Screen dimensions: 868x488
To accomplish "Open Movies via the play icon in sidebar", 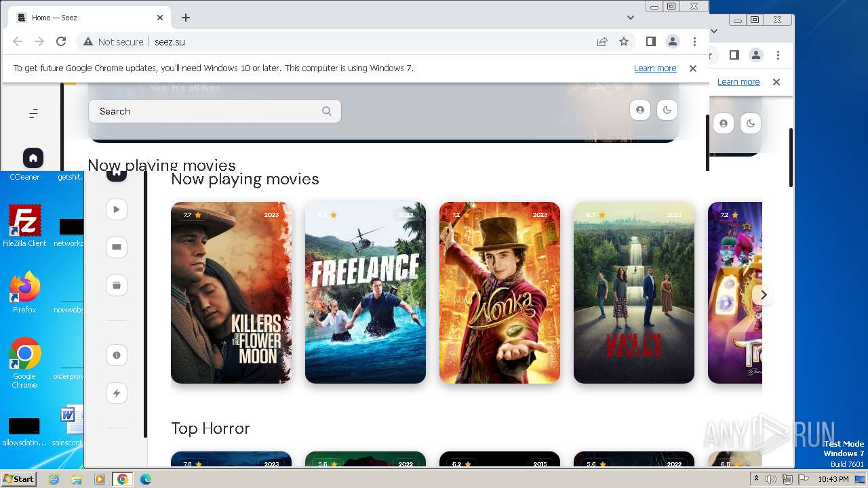I will pyautogui.click(x=117, y=209).
